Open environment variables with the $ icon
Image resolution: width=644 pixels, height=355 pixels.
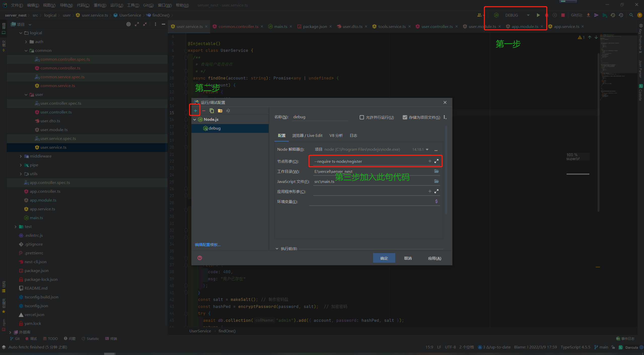click(436, 201)
